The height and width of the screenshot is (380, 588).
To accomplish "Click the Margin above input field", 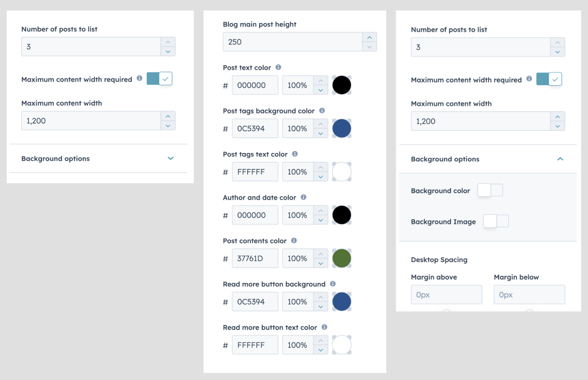I will pos(446,295).
